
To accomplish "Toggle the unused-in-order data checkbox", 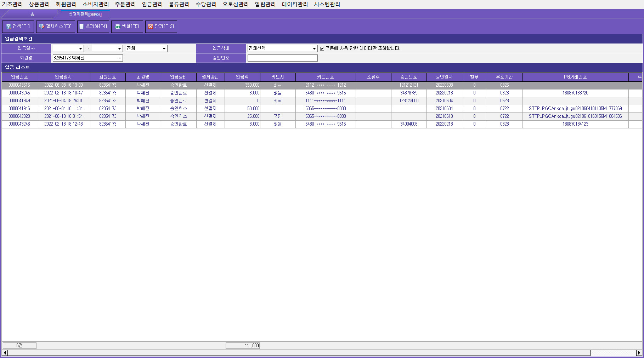I will click(322, 48).
